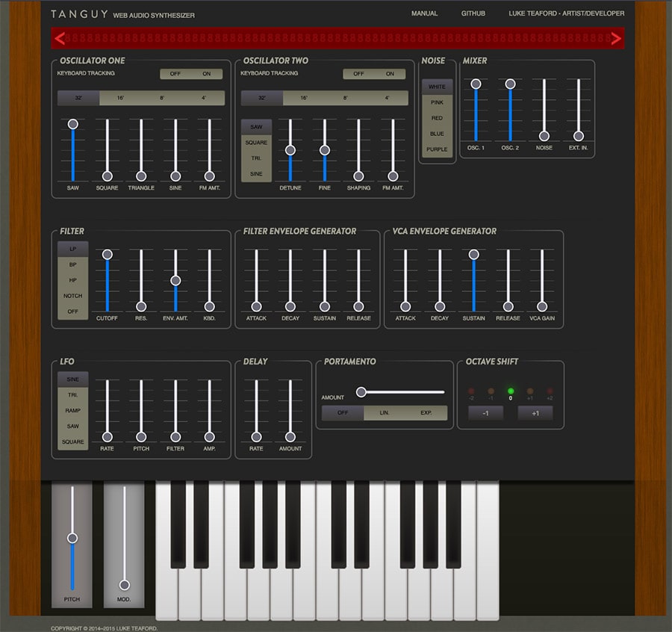
Task: Click the portamento Amount slider handle
Action: [361, 391]
